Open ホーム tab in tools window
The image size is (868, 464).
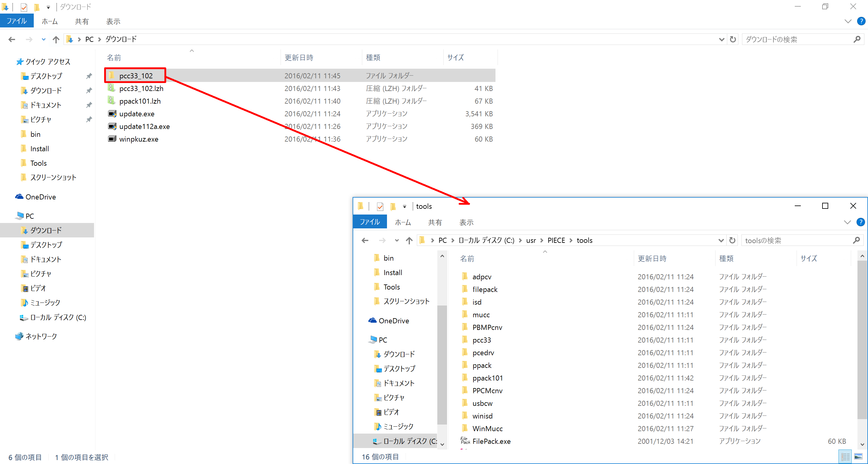pos(403,222)
